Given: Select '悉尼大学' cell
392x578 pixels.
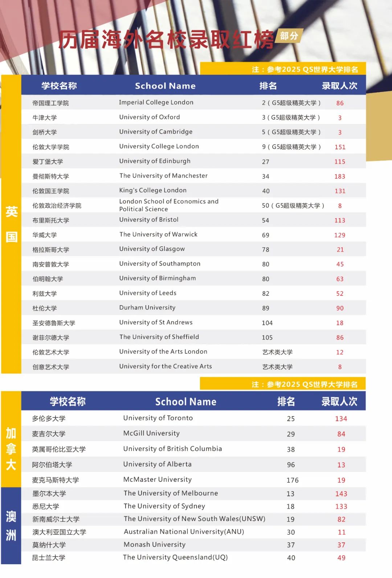Looking at the screenshot, I should [x=45, y=506].
